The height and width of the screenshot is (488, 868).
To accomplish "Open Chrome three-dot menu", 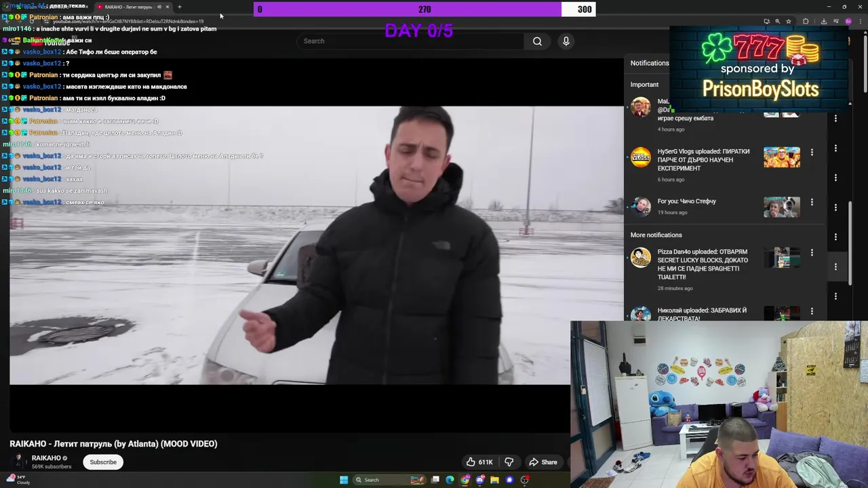I will click(860, 21).
